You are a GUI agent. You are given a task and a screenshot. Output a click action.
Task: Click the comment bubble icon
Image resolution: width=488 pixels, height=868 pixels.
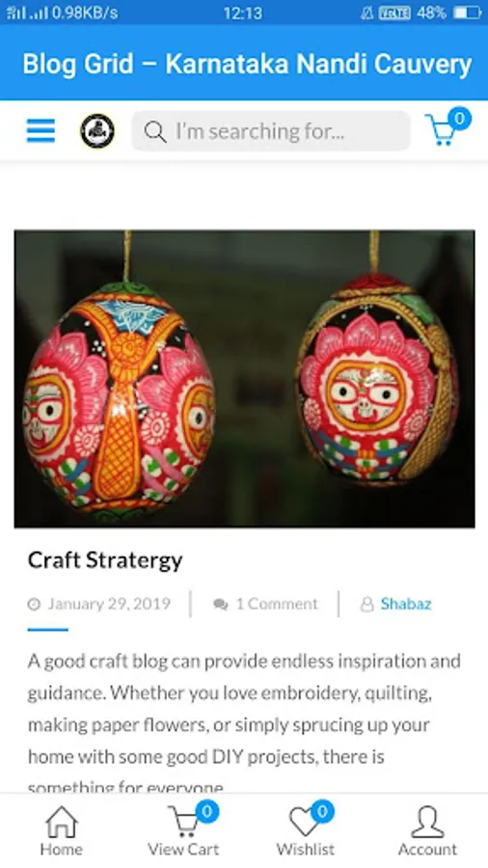click(x=221, y=604)
